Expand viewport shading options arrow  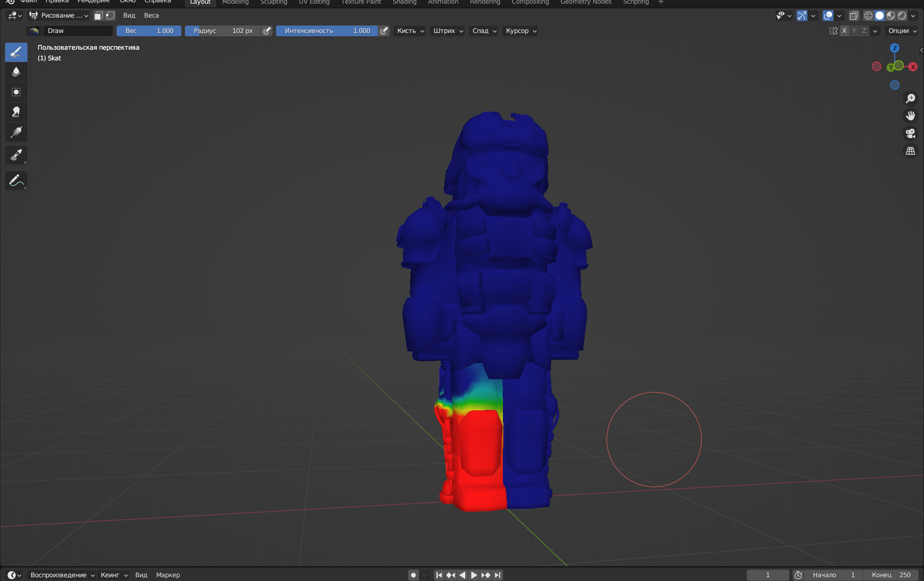913,15
